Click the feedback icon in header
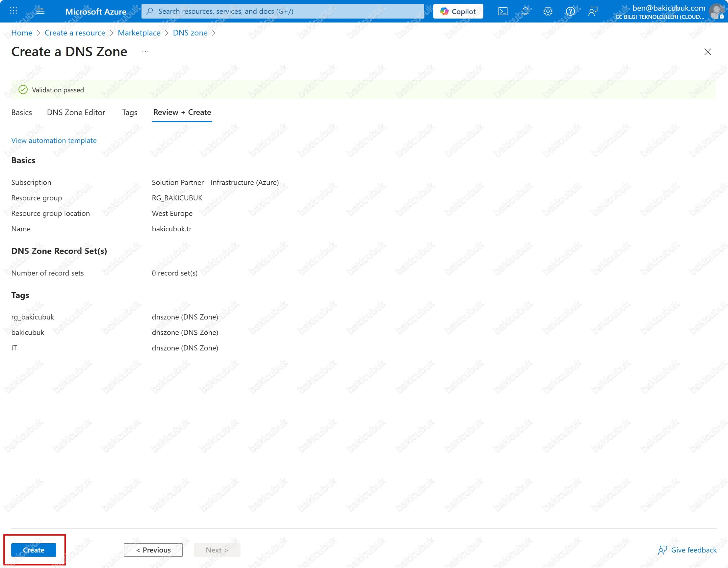This screenshot has height=568, width=728. point(593,11)
